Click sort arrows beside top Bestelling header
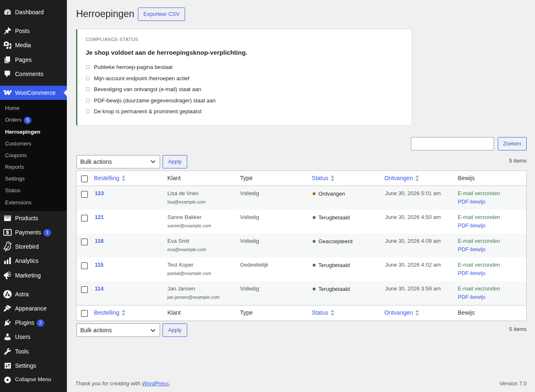Image resolution: width=535 pixels, height=392 pixels. click(x=123, y=178)
